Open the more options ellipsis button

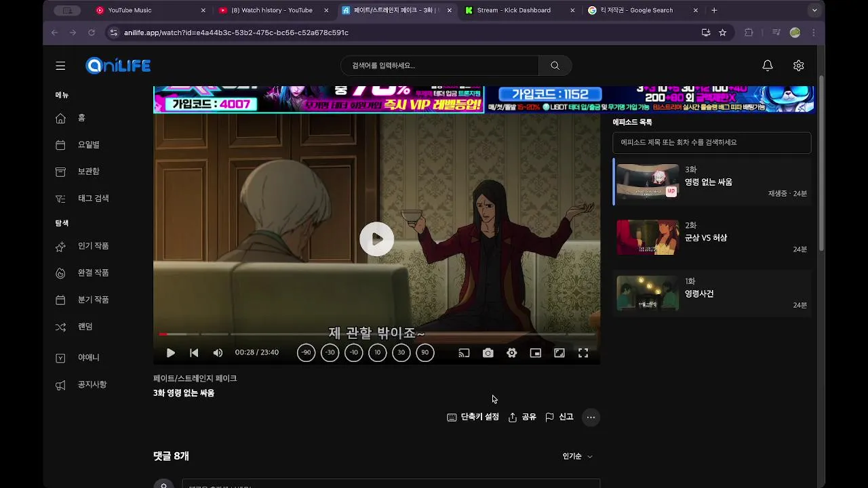click(x=591, y=418)
